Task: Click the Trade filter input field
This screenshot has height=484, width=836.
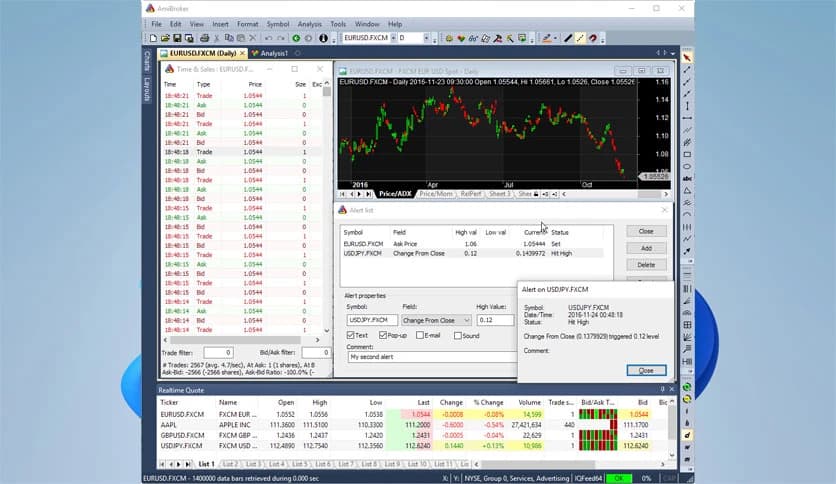Action: pos(219,352)
